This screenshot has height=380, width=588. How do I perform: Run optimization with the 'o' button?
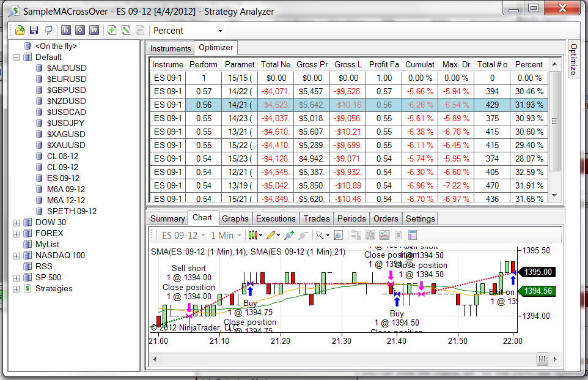click(80, 31)
